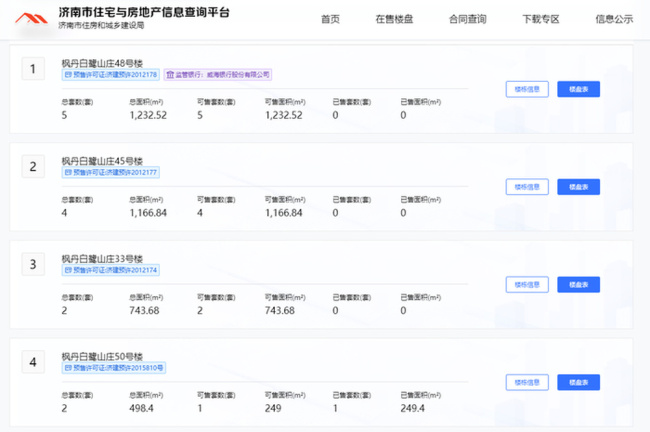650x432 pixels.
Task: Click sellable area 1,232.52 of 48号楼
Action: (284, 115)
